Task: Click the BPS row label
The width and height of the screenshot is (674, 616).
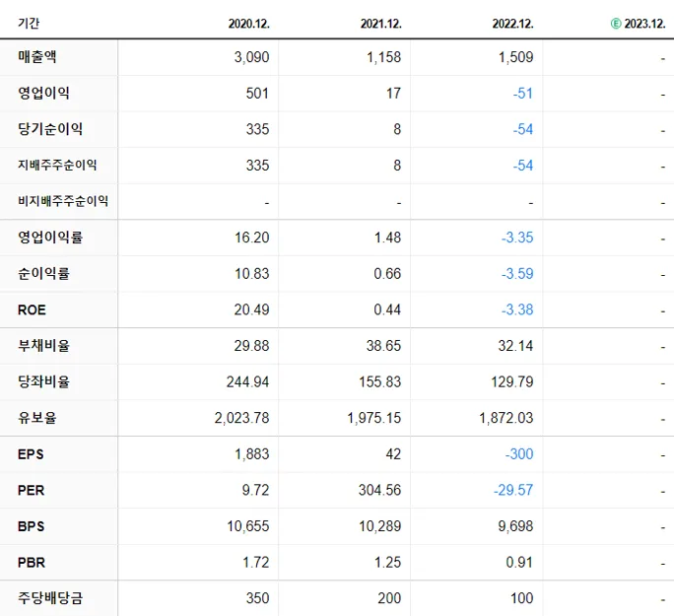Action: (31, 526)
